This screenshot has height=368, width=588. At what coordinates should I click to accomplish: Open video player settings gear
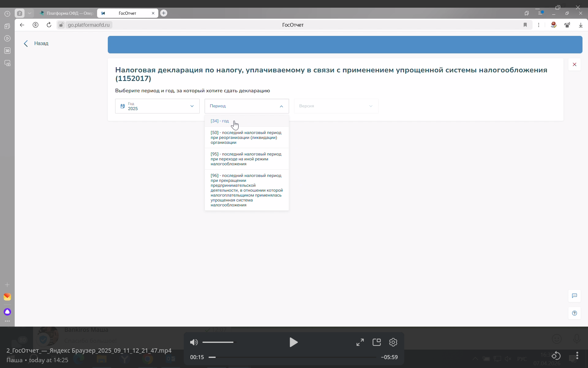tap(393, 342)
